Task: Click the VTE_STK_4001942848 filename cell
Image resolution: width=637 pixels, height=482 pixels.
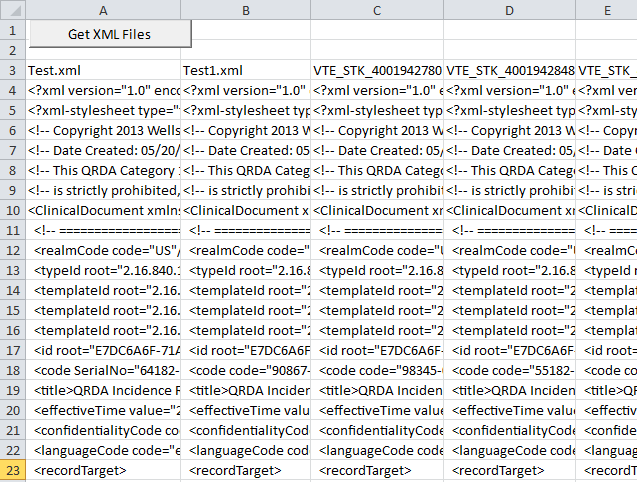Action: click(x=509, y=70)
